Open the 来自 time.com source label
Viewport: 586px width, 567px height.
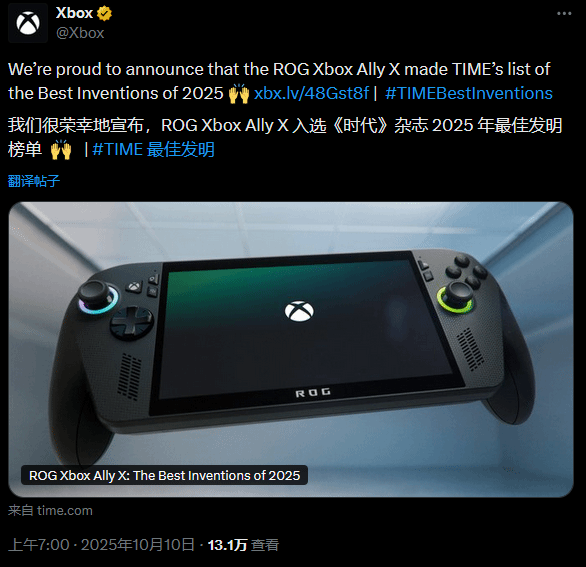pos(50,511)
